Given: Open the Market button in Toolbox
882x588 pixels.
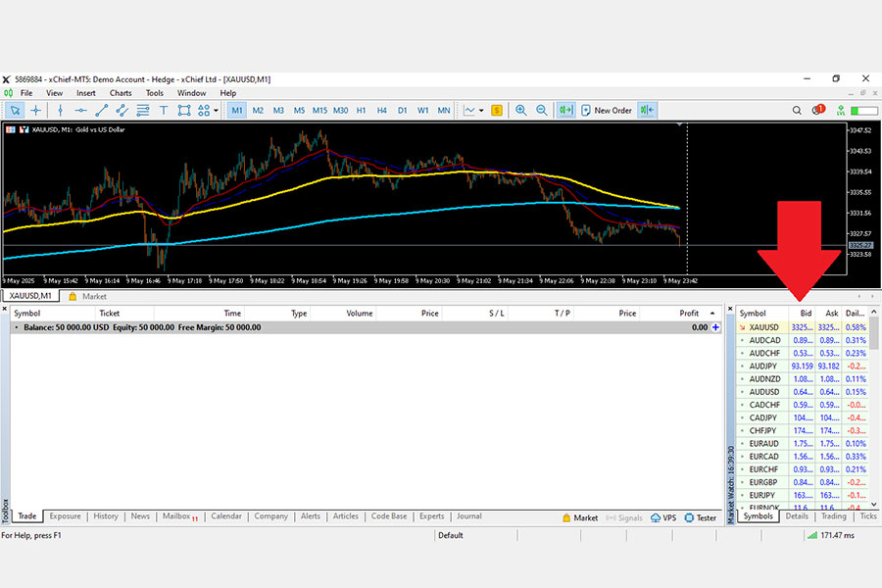Looking at the screenshot, I should pyautogui.click(x=580, y=517).
